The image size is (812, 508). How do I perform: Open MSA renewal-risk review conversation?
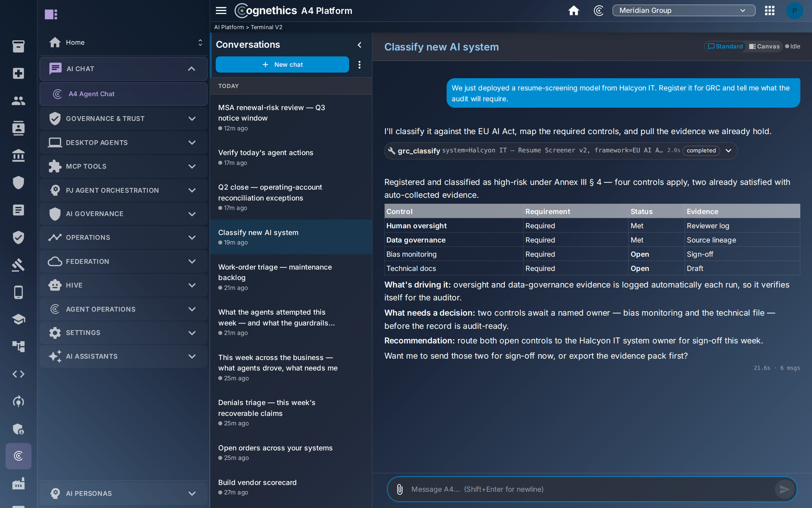291,118
